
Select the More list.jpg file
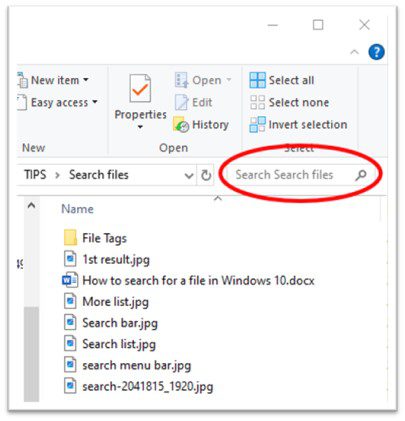(x=106, y=302)
